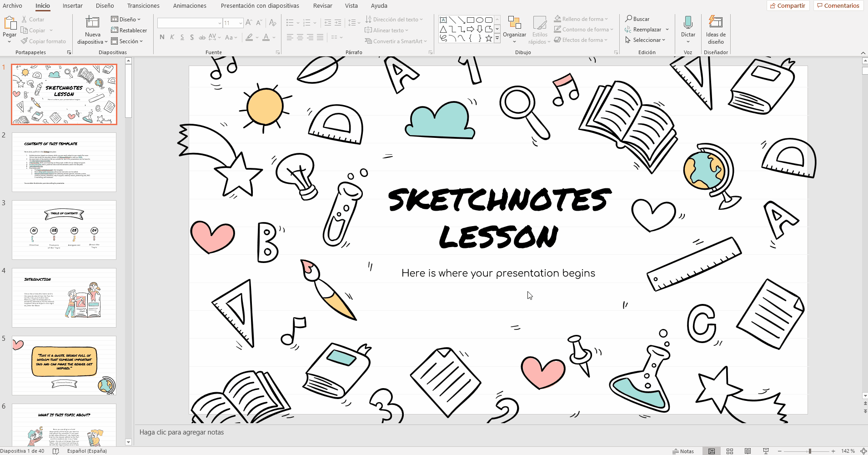Open the Archivo menu
The image size is (868, 455).
pos(12,5)
